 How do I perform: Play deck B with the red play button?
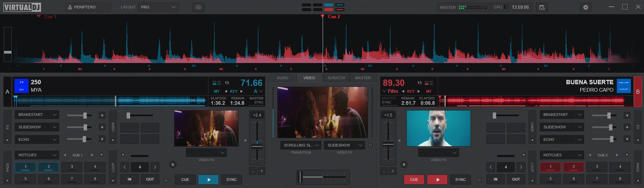[437, 180]
